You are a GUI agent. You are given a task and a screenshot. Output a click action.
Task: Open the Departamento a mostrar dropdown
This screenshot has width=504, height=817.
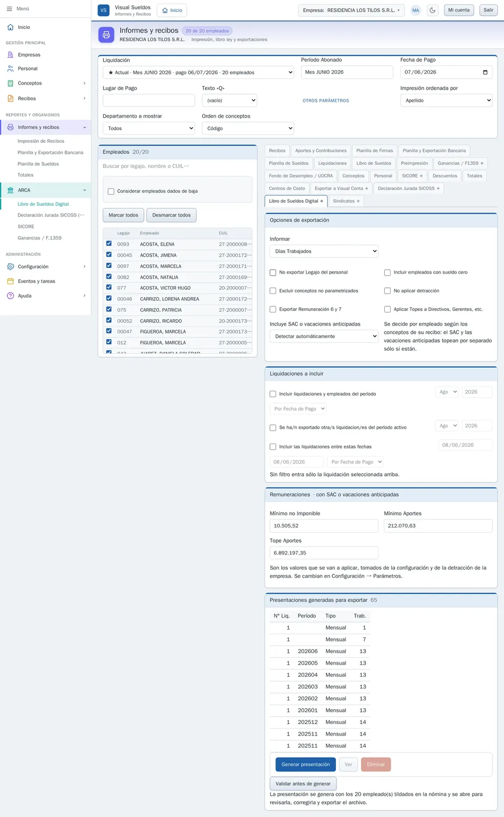click(149, 128)
